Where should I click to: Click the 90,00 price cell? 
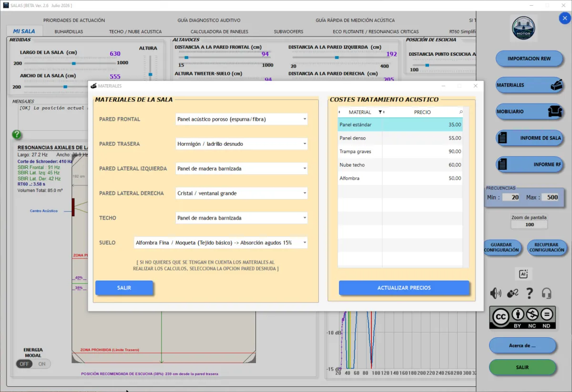pyautogui.click(x=422, y=151)
